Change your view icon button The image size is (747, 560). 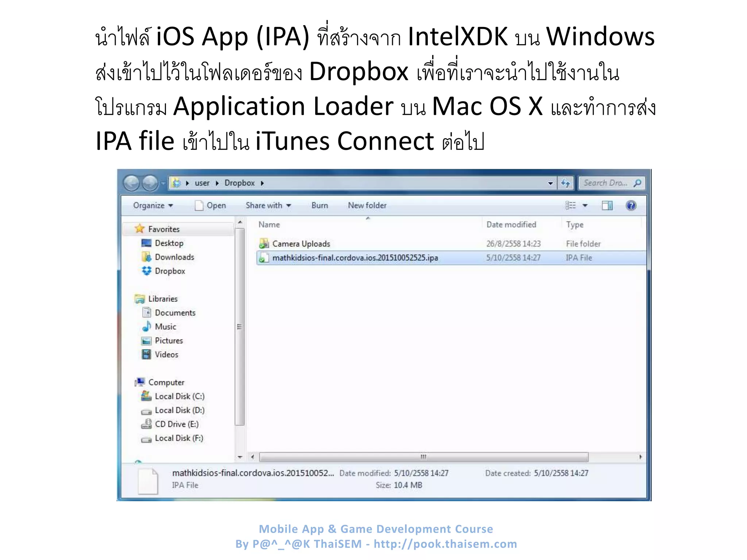(570, 206)
